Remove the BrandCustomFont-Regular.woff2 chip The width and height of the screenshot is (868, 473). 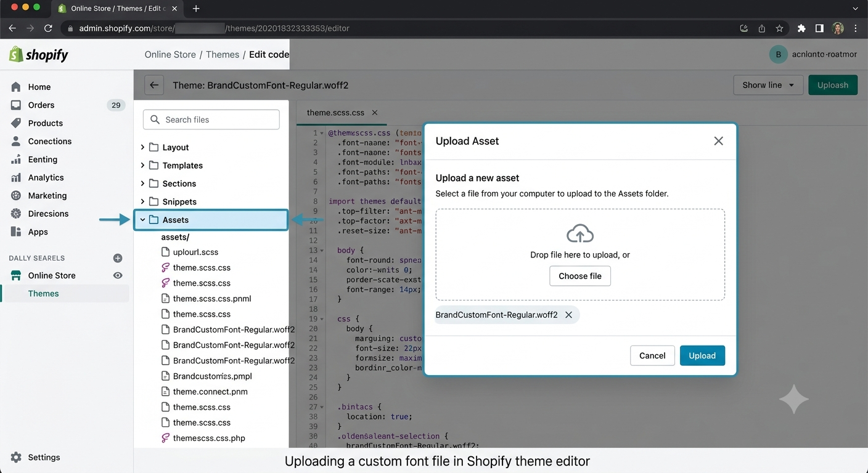tap(568, 315)
